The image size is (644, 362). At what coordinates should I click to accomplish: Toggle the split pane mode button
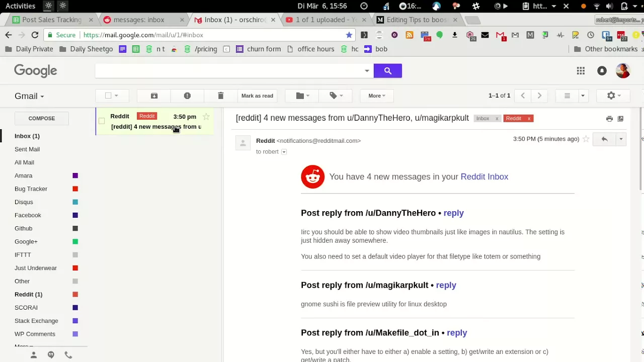(x=567, y=96)
